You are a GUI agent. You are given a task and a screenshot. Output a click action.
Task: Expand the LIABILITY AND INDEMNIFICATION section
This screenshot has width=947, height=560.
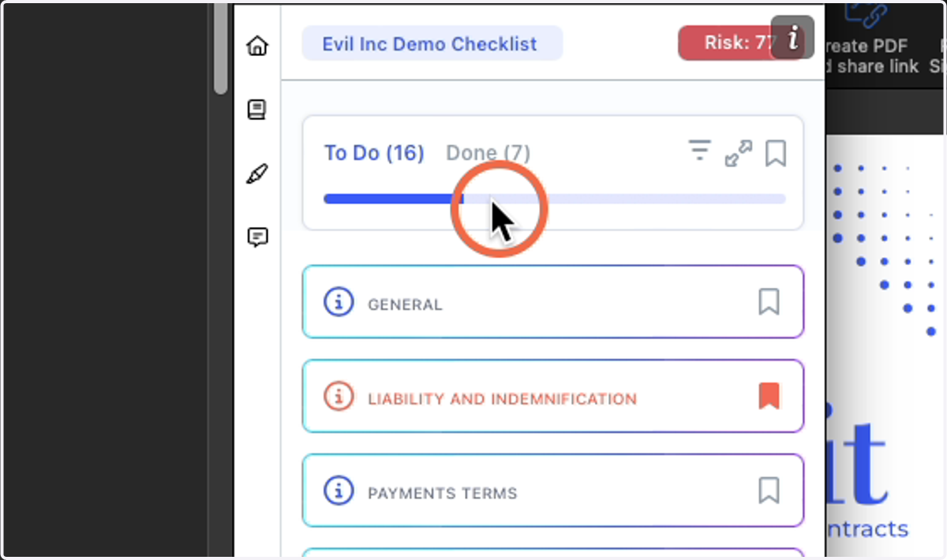(553, 397)
